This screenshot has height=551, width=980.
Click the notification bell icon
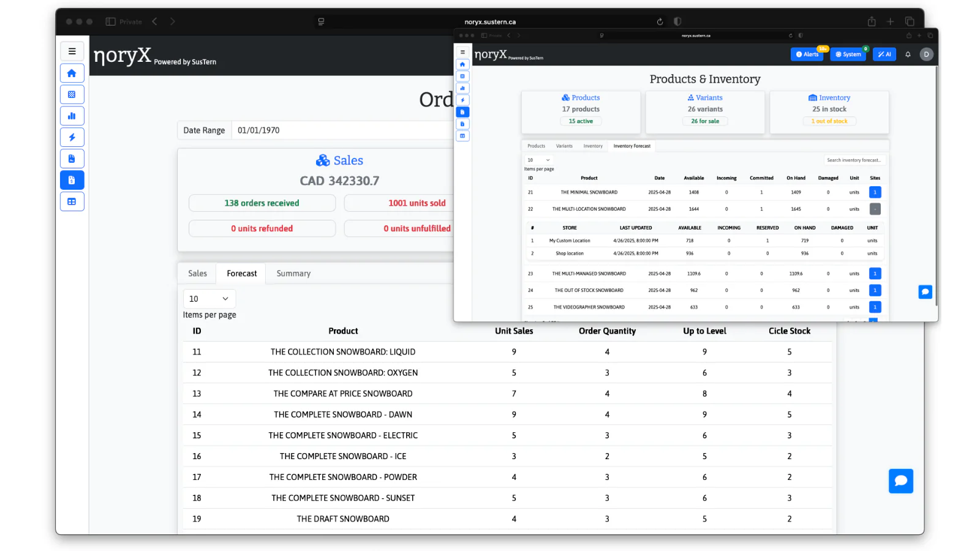pos(908,54)
